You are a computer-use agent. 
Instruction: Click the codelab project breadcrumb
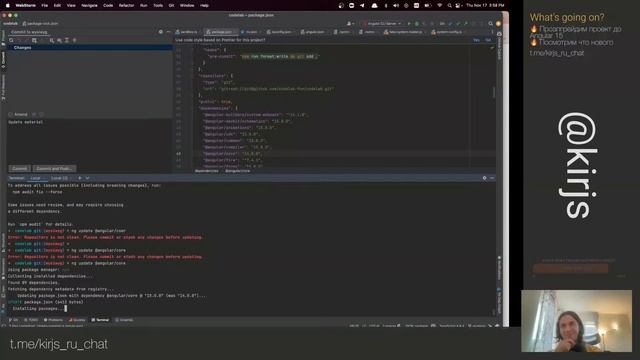point(11,24)
